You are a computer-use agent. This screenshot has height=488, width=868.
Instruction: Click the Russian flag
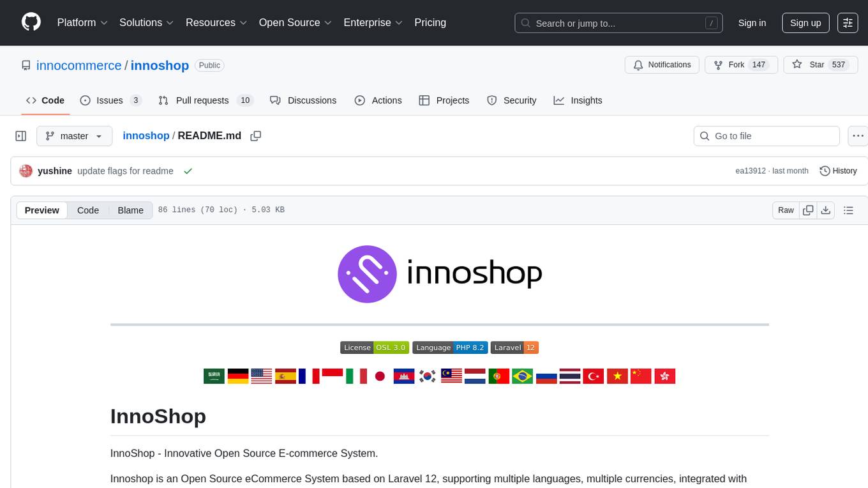(x=546, y=376)
